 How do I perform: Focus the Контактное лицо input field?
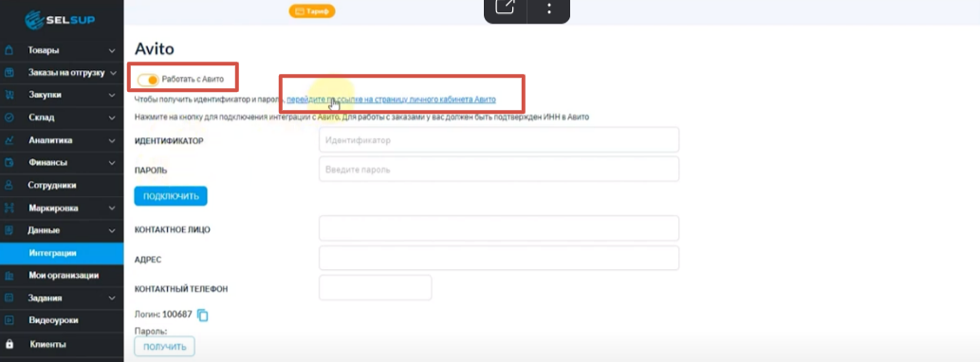coord(499,228)
